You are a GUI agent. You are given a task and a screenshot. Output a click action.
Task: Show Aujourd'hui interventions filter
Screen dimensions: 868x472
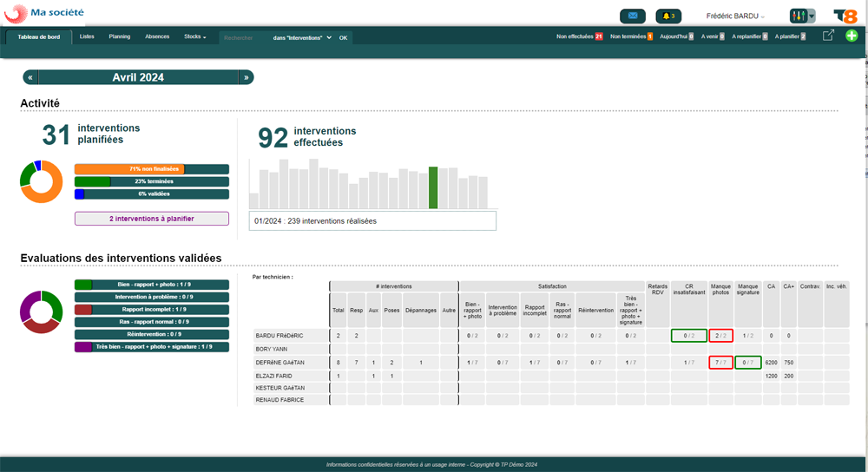click(x=676, y=36)
